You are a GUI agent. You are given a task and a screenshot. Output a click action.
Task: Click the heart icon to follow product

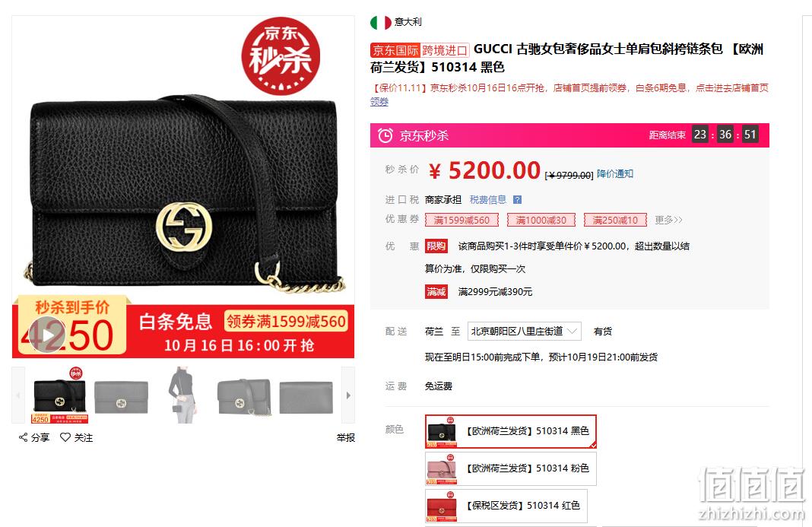pyautogui.click(x=65, y=437)
